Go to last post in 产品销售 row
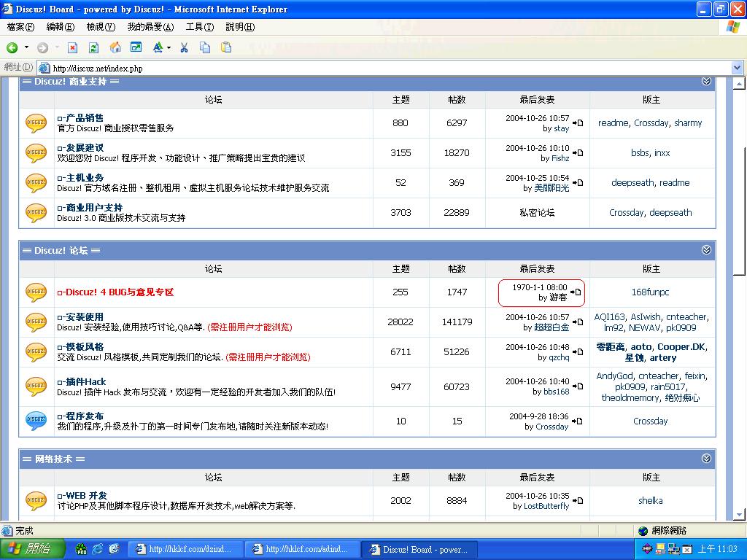Screen dimensions: 747x560 click(578, 123)
